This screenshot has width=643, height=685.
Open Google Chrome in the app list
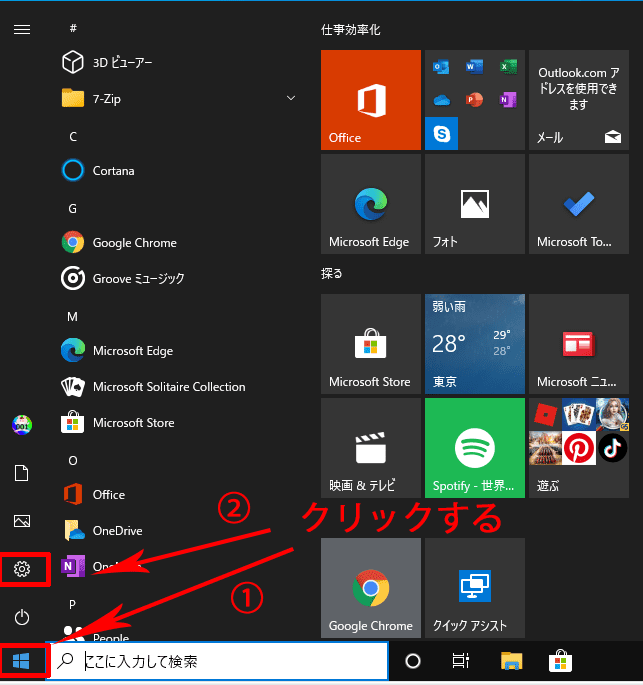[x=134, y=242]
